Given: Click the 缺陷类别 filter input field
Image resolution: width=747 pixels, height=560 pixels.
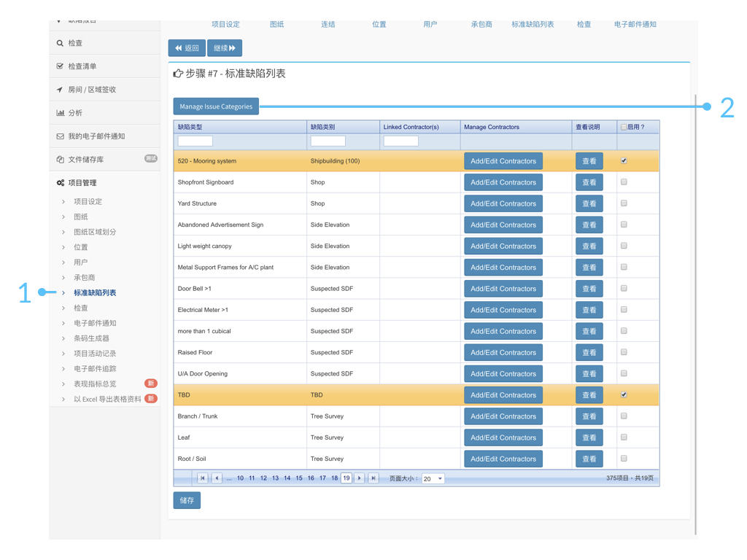Looking at the screenshot, I should click(328, 141).
